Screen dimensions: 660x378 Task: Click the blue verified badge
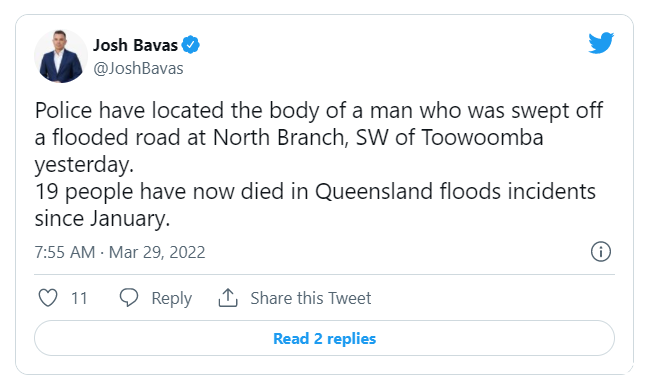tap(191, 44)
